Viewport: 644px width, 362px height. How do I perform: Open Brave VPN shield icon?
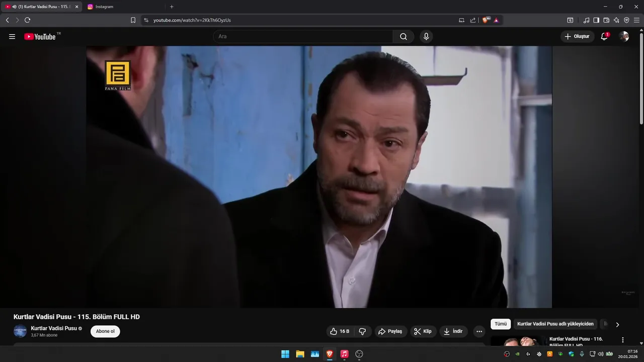(x=626, y=20)
